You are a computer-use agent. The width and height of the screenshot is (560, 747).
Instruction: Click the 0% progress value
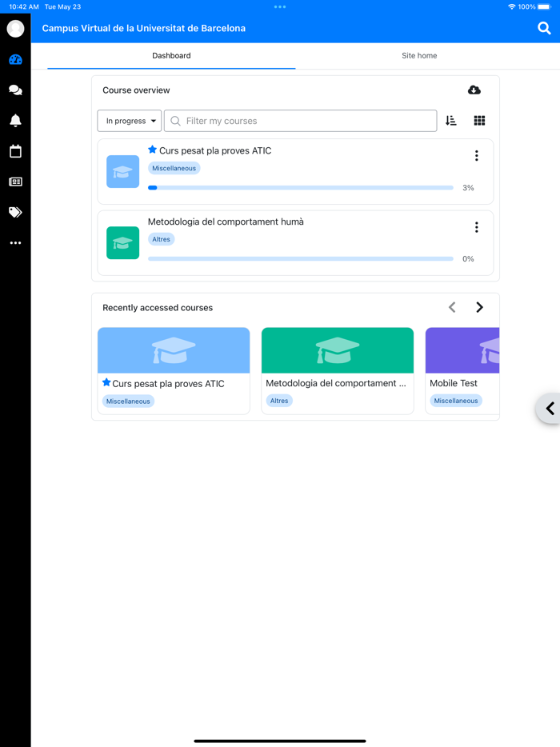pos(468,258)
